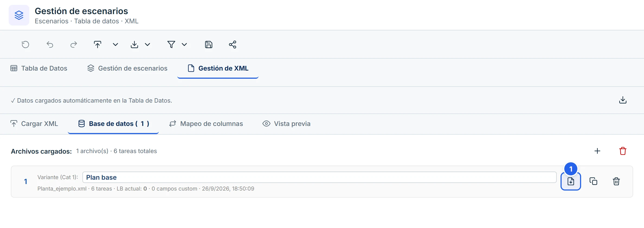
Task: Click the '1 archivo(s) · 6 tareas totales' text
Action: [117, 151]
